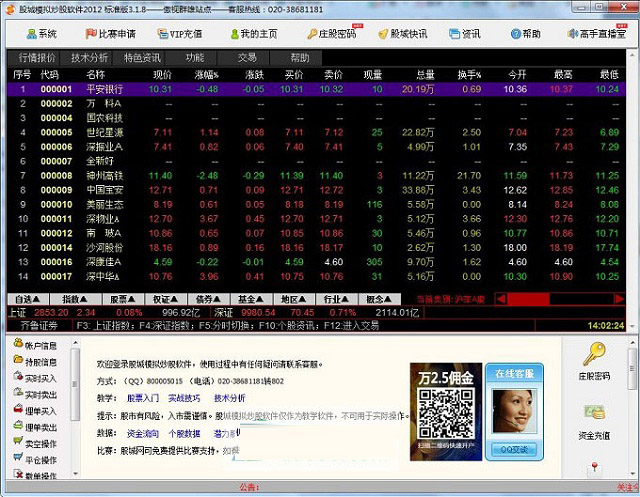
Task: Click the QQ交谈 button
Action: tap(514, 449)
